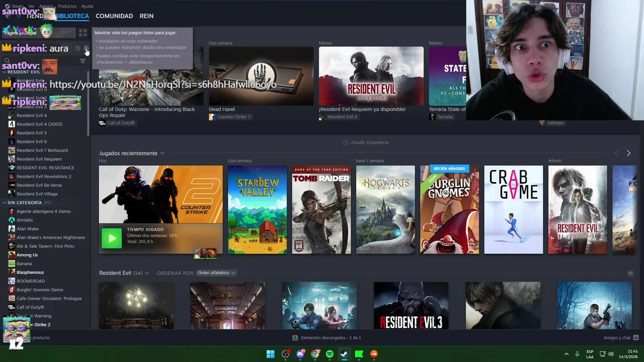Open SoundCloud from the taskbar

point(374,354)
